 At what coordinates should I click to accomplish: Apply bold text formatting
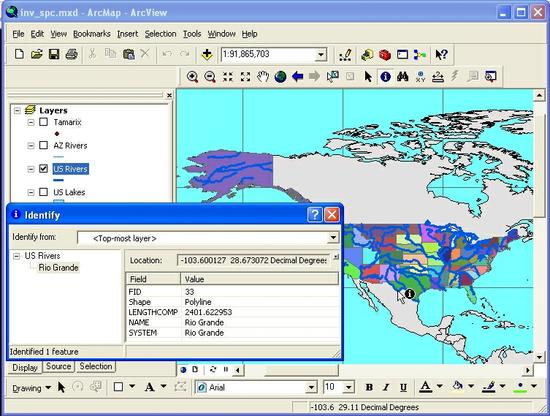pyautogui.click(x=369, y=387)
